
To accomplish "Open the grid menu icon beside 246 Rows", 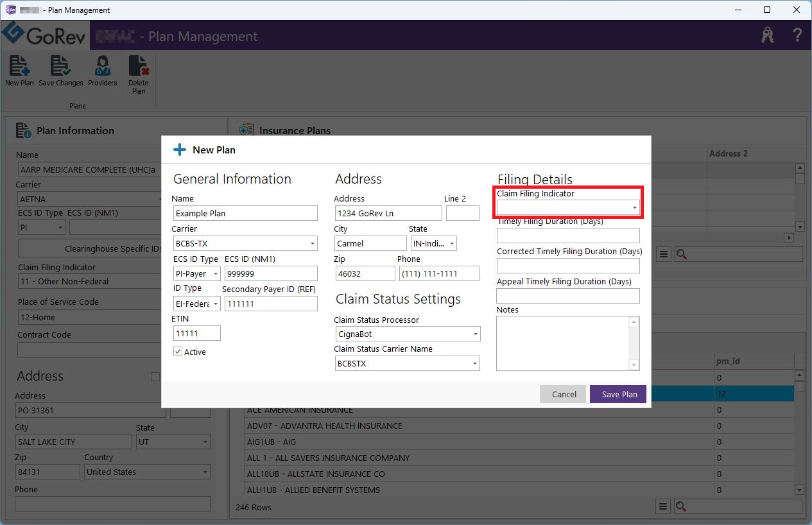I will click(664, 506).
